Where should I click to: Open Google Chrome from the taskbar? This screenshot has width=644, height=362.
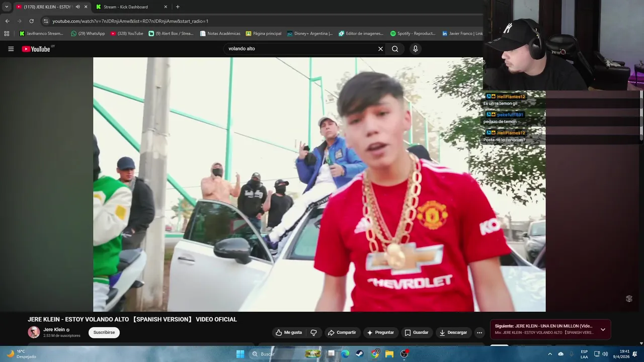pos(375,354)
